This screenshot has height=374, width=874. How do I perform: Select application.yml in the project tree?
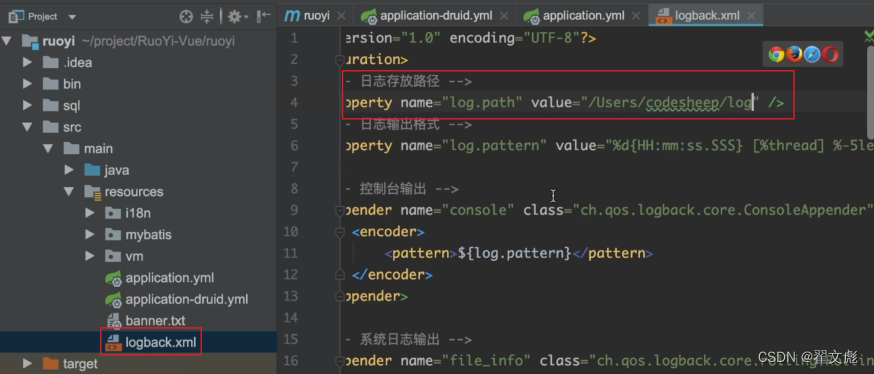click(x=169, y=278)
